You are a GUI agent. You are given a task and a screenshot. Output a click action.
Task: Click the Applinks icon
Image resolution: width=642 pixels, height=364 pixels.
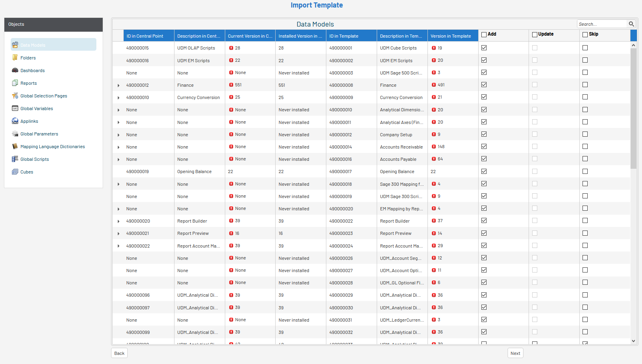15,121
